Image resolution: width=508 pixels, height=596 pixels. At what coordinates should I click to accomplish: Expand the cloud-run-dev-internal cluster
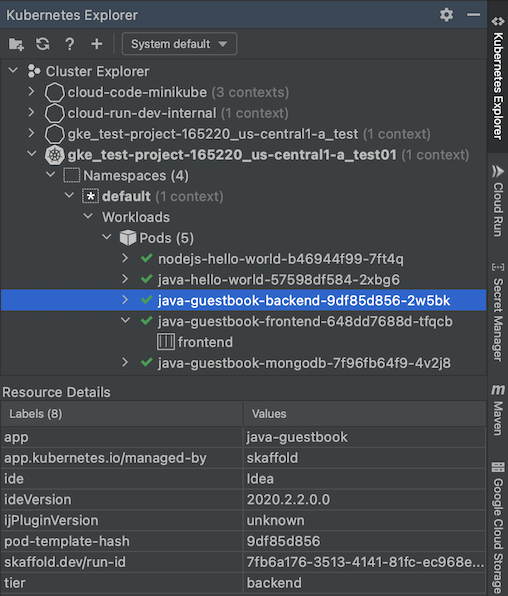pyautogui.click(x=32, y=113)
